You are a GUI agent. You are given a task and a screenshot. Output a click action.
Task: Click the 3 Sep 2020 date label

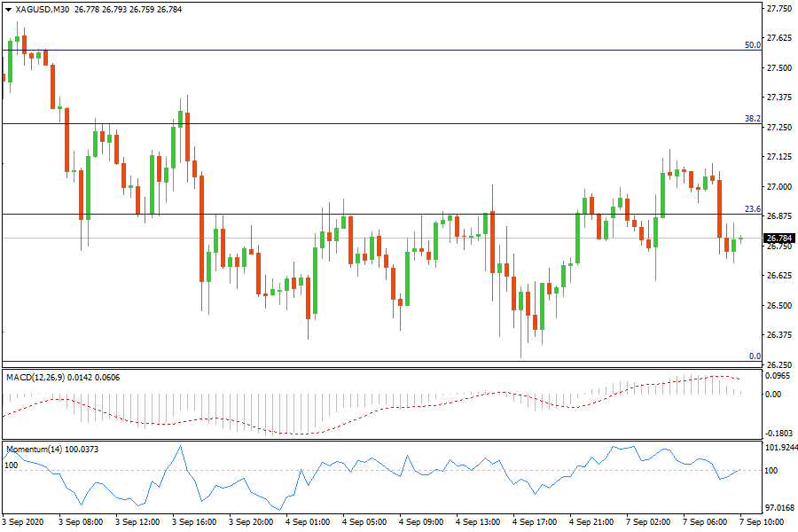tap(25, 522)
